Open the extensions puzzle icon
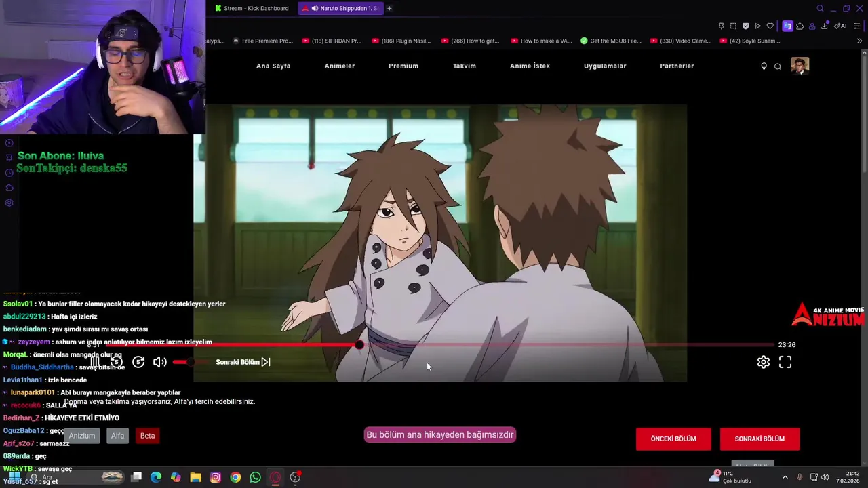868x488 pixels. 800,26
